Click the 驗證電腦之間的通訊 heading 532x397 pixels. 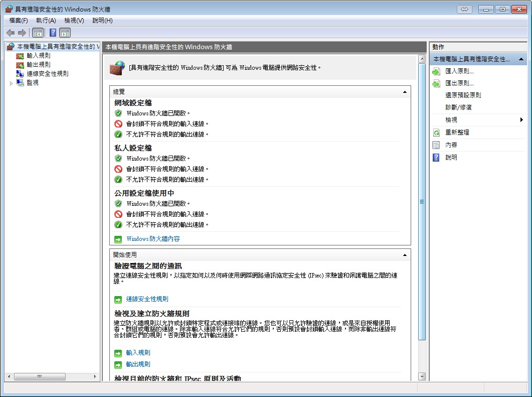[x=148, y=266]
